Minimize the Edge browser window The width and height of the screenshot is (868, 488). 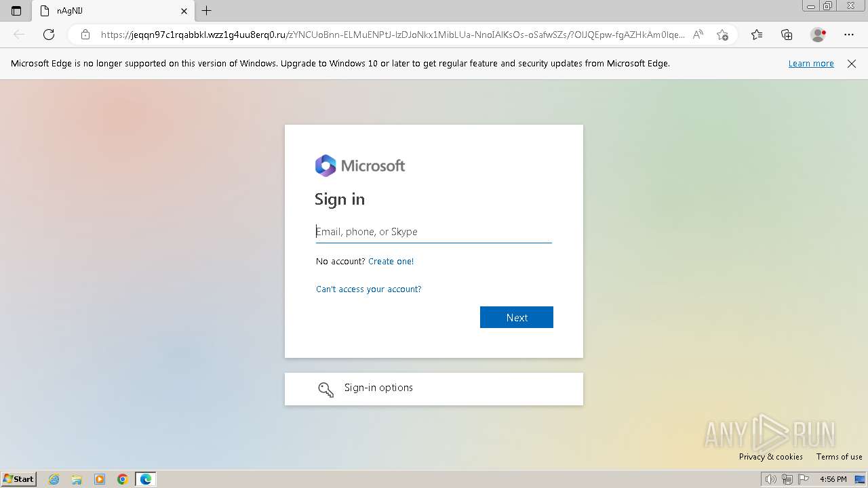[x=810, y=6]
